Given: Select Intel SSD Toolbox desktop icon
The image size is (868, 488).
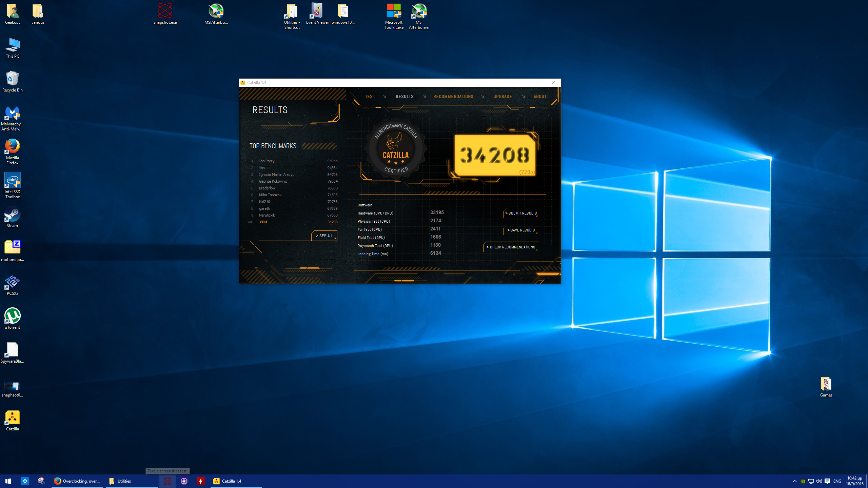Looking at the screenshot, I should point(13,186).
